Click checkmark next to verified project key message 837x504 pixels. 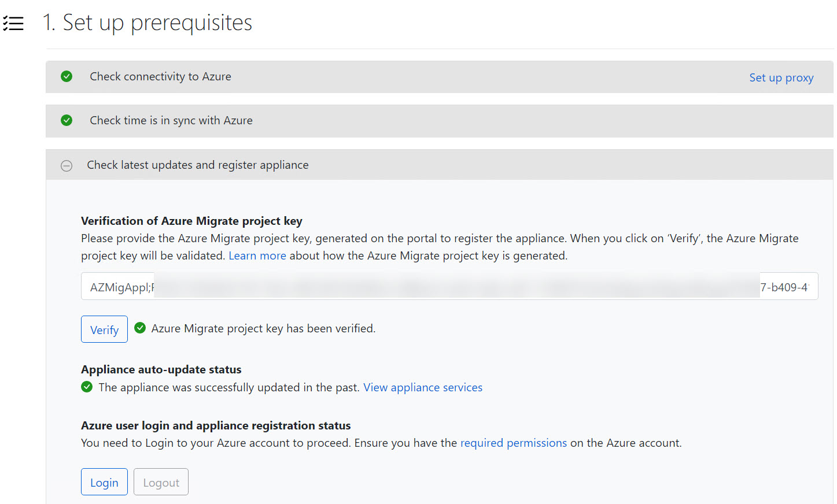[140, 327]
